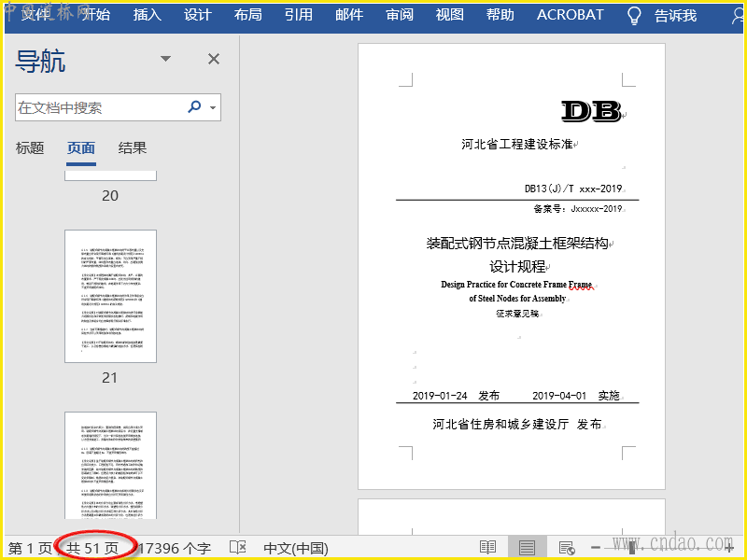Open the 文件 menu
This screenshot has width=747, height=560.
coord(35,15)
